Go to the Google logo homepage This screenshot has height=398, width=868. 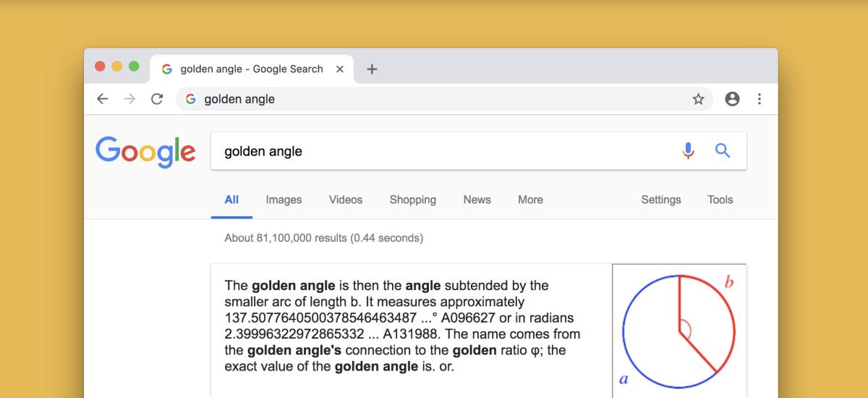click(145, 151)
